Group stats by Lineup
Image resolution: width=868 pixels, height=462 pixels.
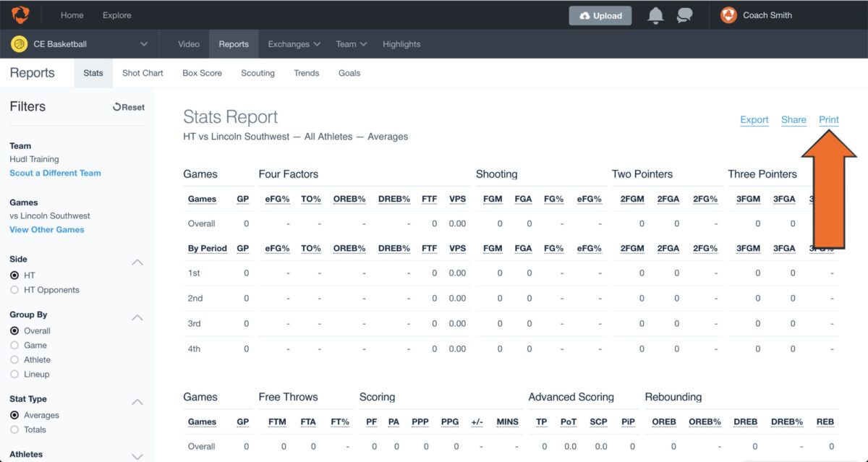point(14,374)
